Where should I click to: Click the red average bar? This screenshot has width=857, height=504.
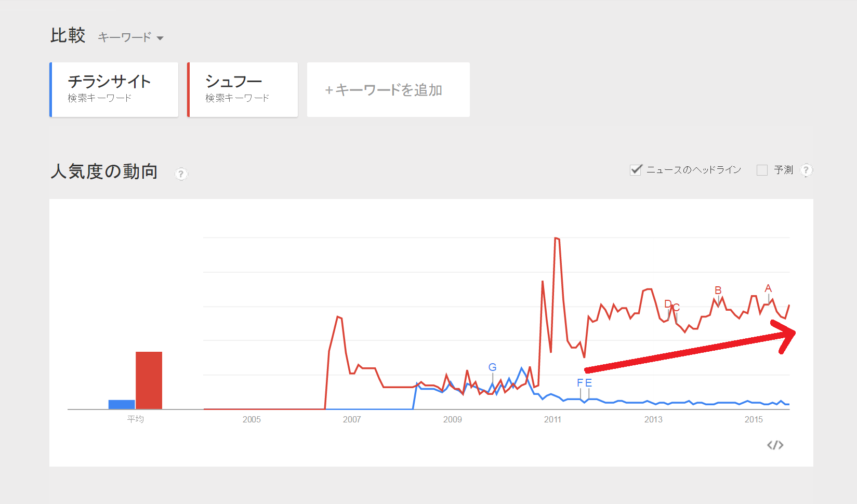click(x=149, y=380)
